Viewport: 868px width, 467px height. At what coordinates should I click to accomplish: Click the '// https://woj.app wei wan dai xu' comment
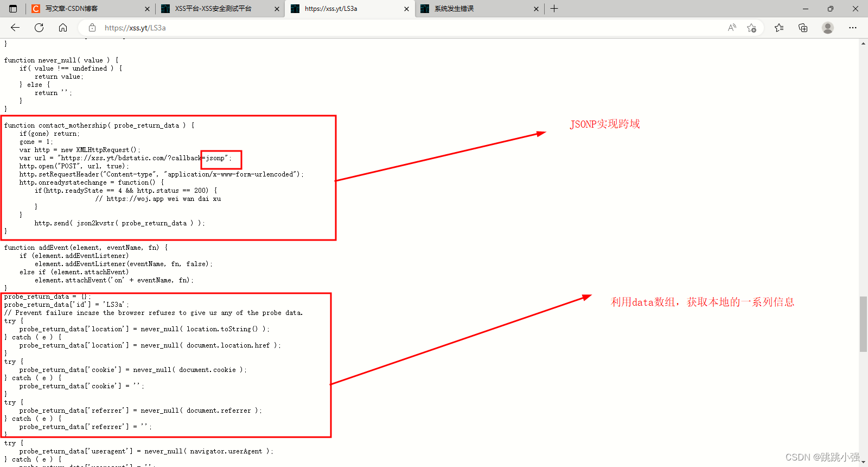point(158,199)
